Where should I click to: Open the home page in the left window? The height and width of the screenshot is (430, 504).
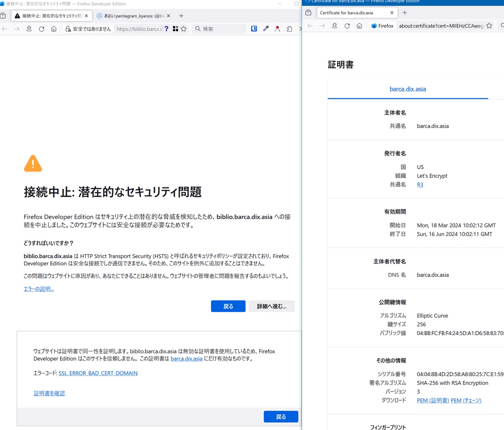tap(54, 29)
